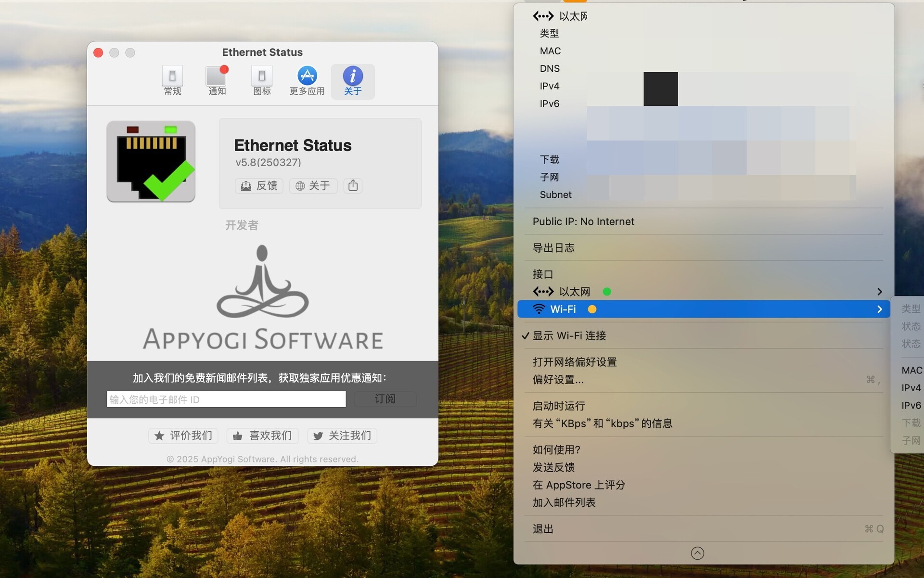Click the Ethernet Status app icon
Screen dimensions: 924x578
(x=151, y=161)
